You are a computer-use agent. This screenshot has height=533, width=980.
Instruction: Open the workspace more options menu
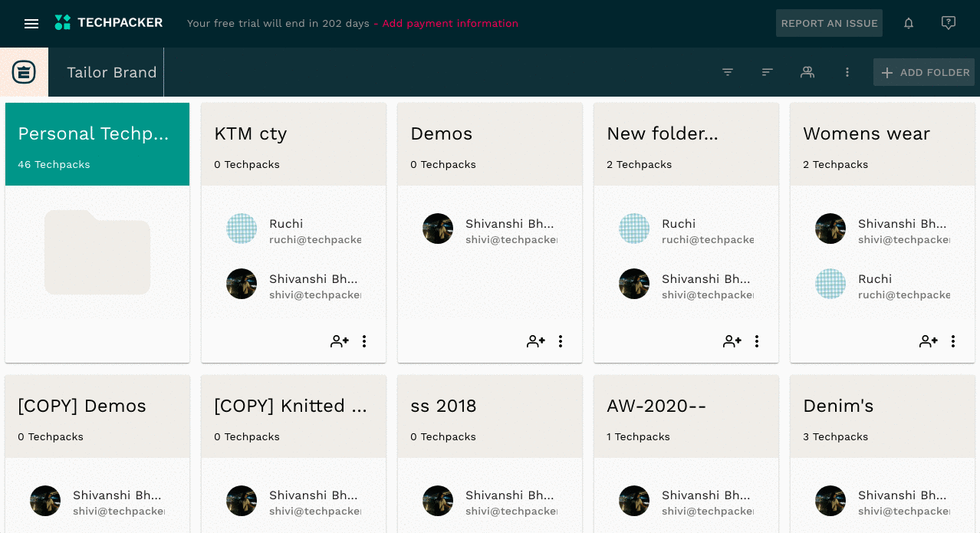tap(847, 72)
